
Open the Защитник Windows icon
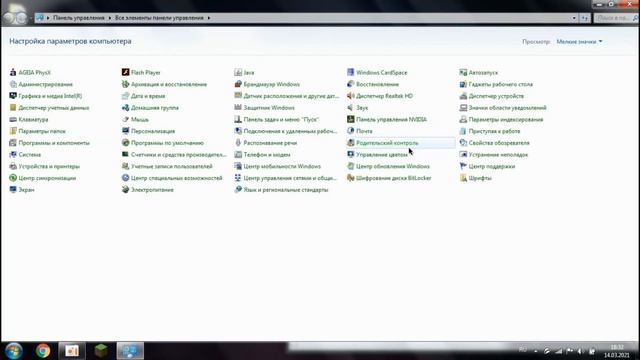coord(238,108)
